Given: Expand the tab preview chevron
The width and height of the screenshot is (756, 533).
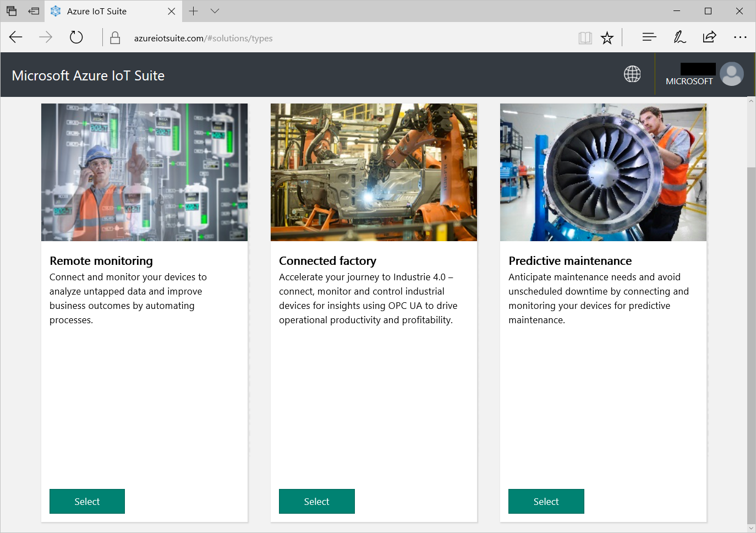Looking at the screenshot, I should (x=215, y=11).
